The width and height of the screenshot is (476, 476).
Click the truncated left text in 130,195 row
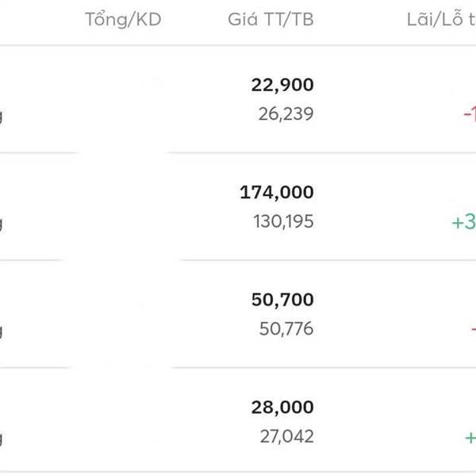(2, 224)
